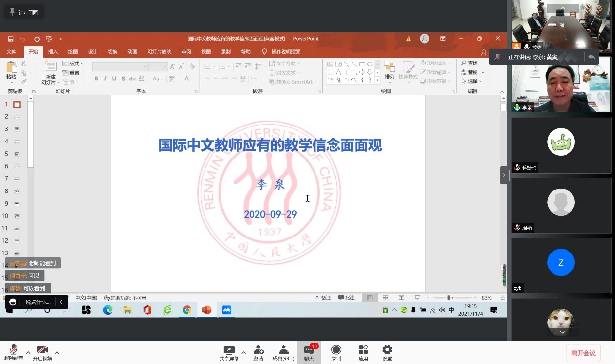Open the 文件 File tab

pos(11,52)
